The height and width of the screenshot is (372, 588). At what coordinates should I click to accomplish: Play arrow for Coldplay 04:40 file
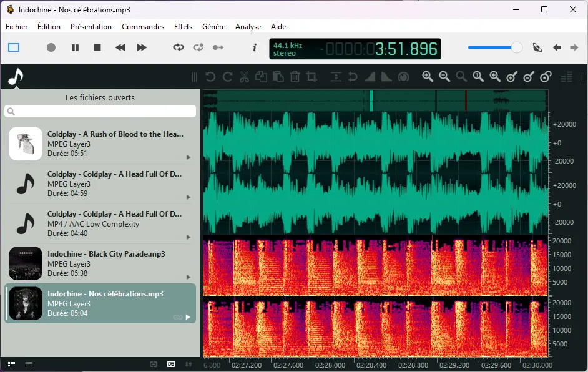(x=189, y=237)
